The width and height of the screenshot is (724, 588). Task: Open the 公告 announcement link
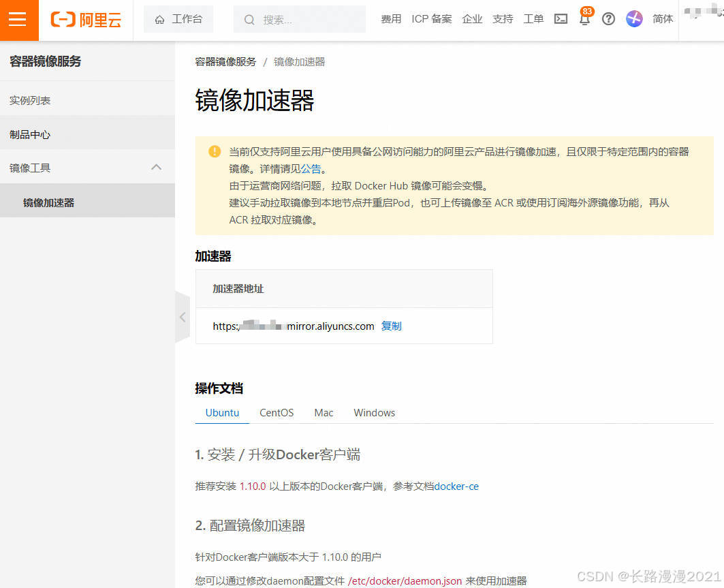pos(311,169)
